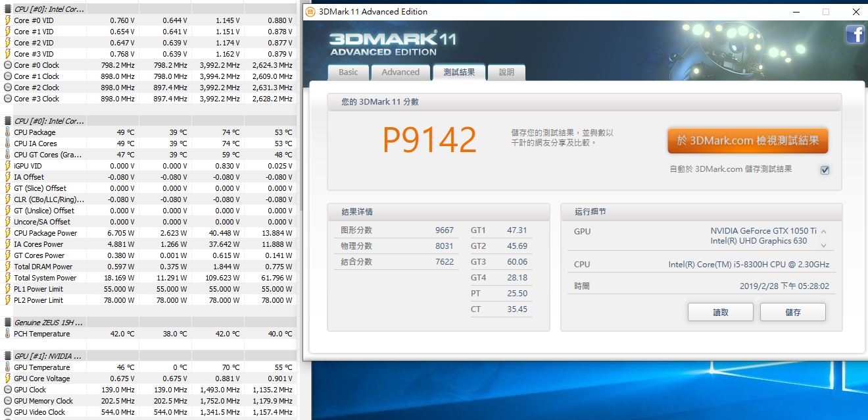The image size is (868, 420).
Task: Select the 2019/2/28 timestamp text
Action: (x=784, y=286)
